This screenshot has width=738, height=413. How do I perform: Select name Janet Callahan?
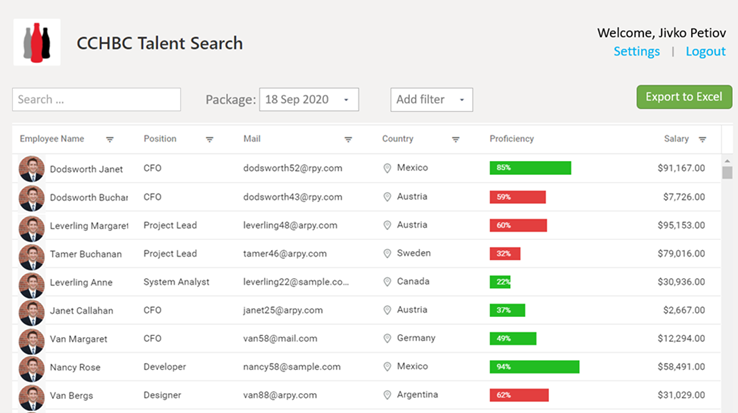(x=81, y=310)
